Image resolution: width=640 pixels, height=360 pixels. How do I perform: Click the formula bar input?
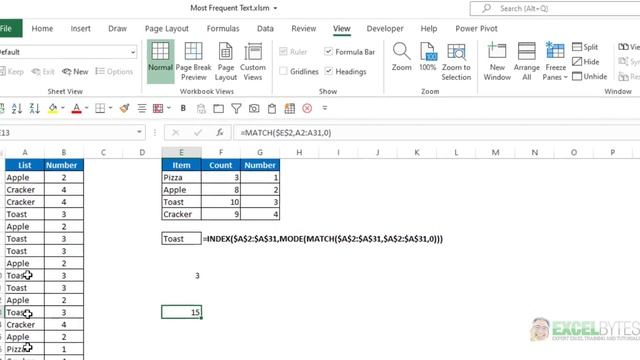click(437, 133)
